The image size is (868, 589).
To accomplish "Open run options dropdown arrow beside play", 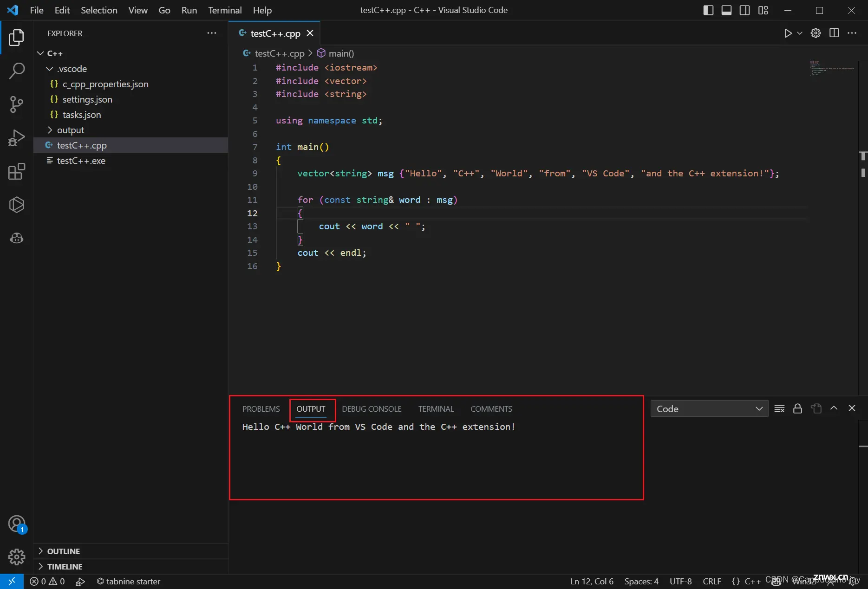I will coord(799,33).
